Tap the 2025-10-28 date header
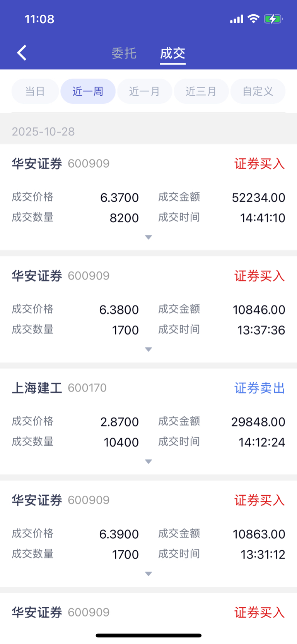 pos(43,132)
